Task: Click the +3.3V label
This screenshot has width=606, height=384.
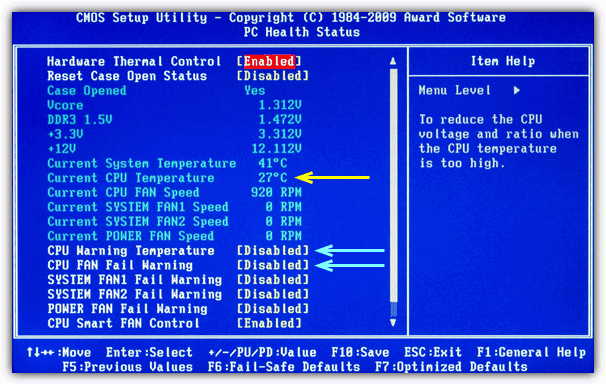Action: coord(65,134)
